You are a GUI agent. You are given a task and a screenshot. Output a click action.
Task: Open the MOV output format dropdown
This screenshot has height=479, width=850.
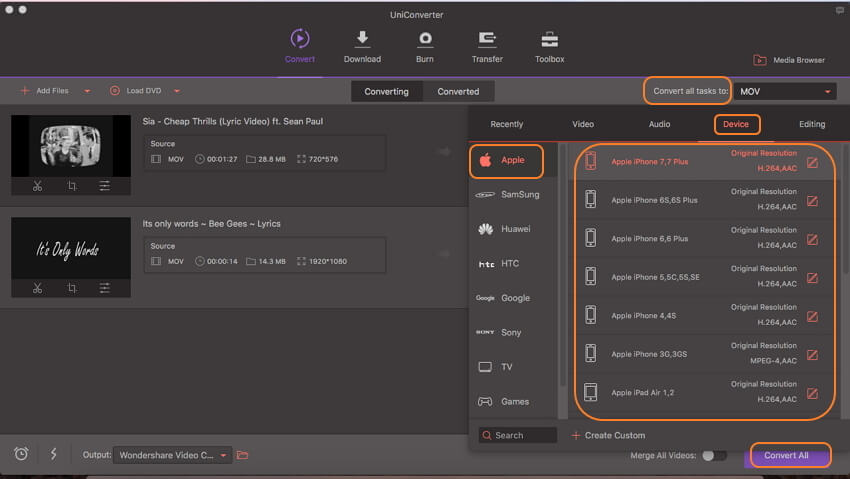pos(785,92)
